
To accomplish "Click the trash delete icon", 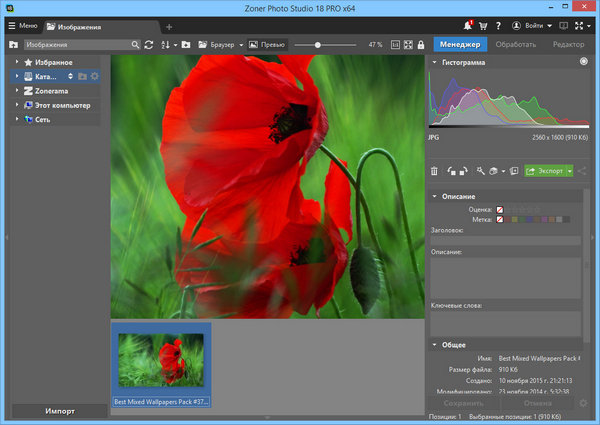I will pyautogui.click(x=436, y=171).
